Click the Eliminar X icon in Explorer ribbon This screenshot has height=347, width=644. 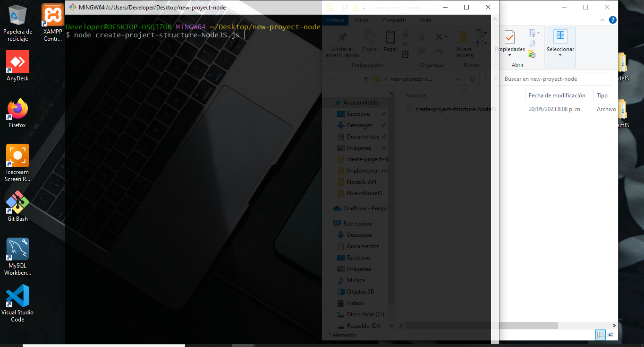click(439, 37)
